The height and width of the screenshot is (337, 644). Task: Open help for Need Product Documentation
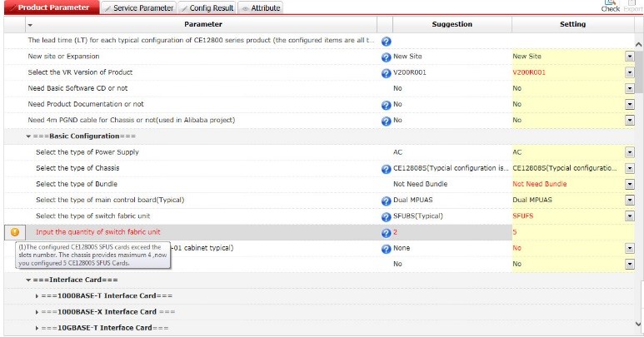pos(386,106)
